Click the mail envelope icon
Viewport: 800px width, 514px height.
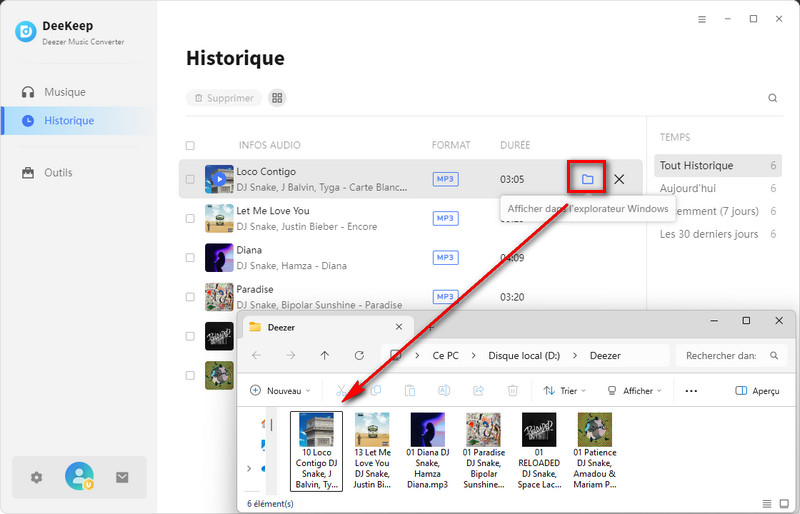click(x=122, y=477)
